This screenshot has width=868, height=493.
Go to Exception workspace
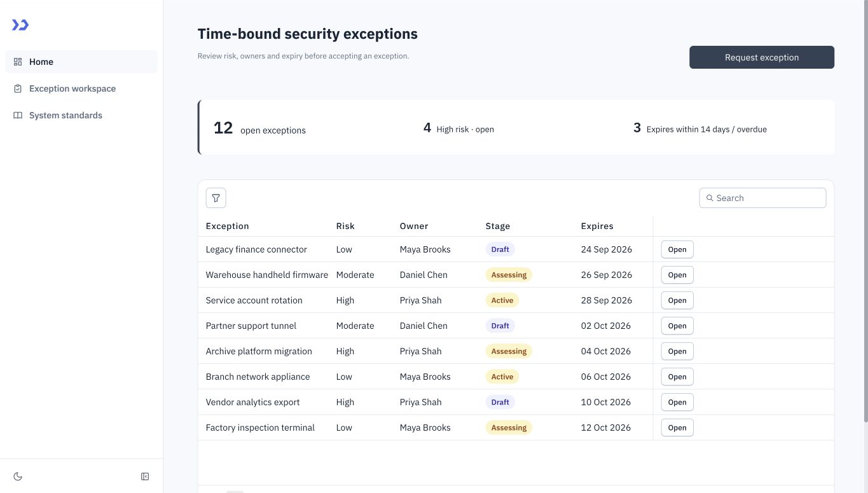[x=81, y=88]
